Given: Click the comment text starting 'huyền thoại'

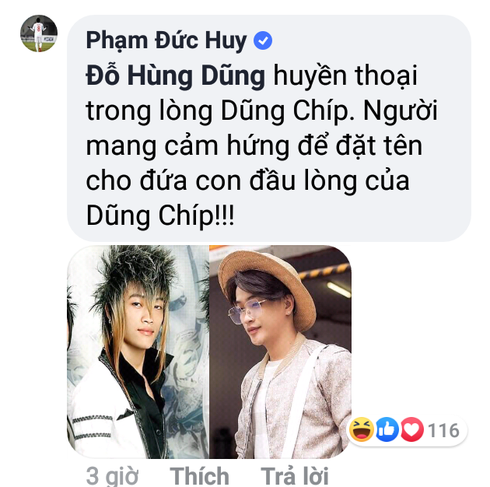Looking at the screenshot, I should [x=345, y=76].
